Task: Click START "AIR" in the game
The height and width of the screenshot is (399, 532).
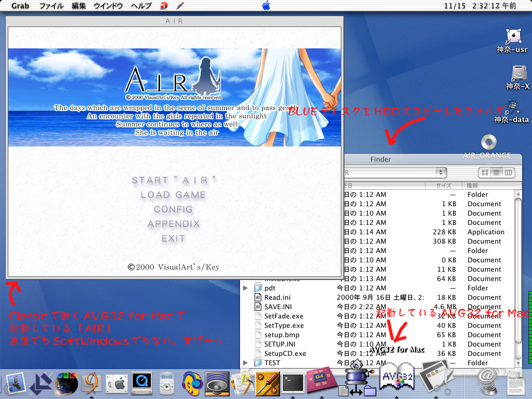Action: coord(174,180)
